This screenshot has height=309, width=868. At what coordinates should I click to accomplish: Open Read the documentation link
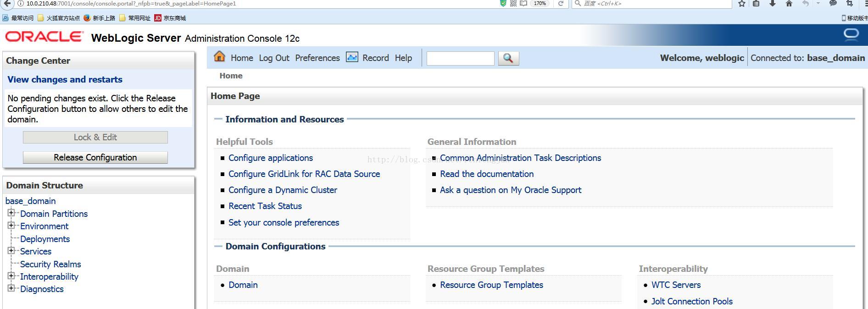click(x=487, y=174)
